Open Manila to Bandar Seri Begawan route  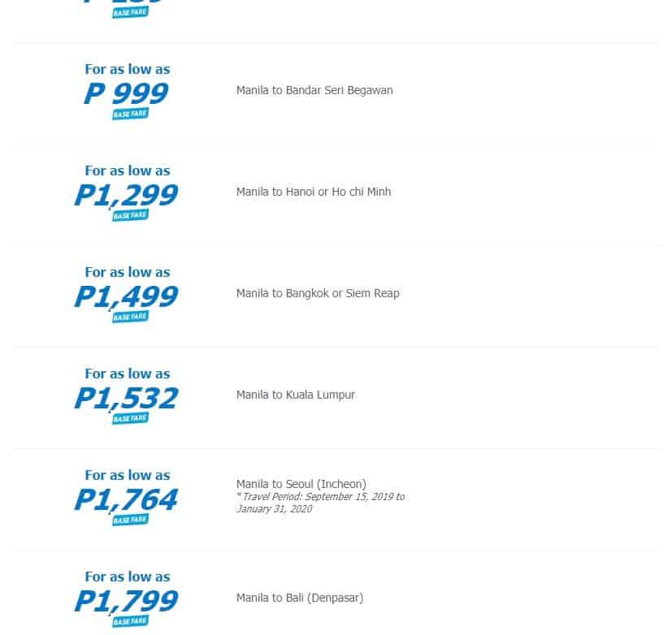coord(314,90)
